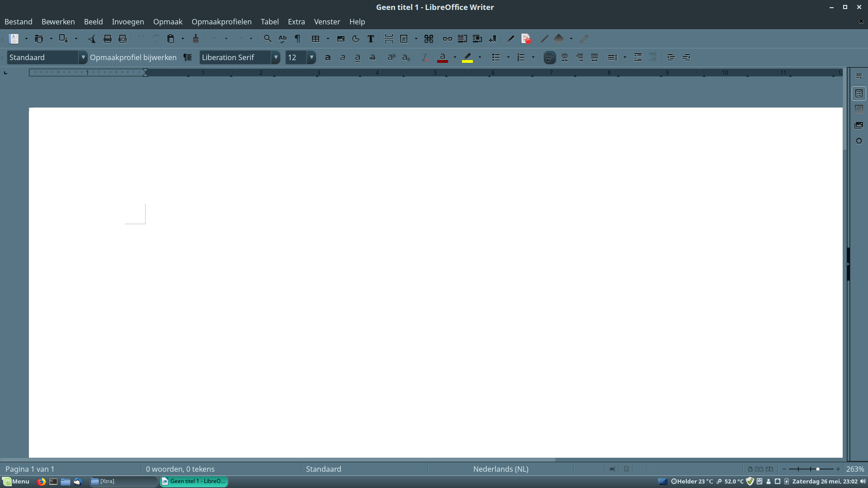Open Find and Replace
This screenshot has width=868, height=488.
point(268,39)
